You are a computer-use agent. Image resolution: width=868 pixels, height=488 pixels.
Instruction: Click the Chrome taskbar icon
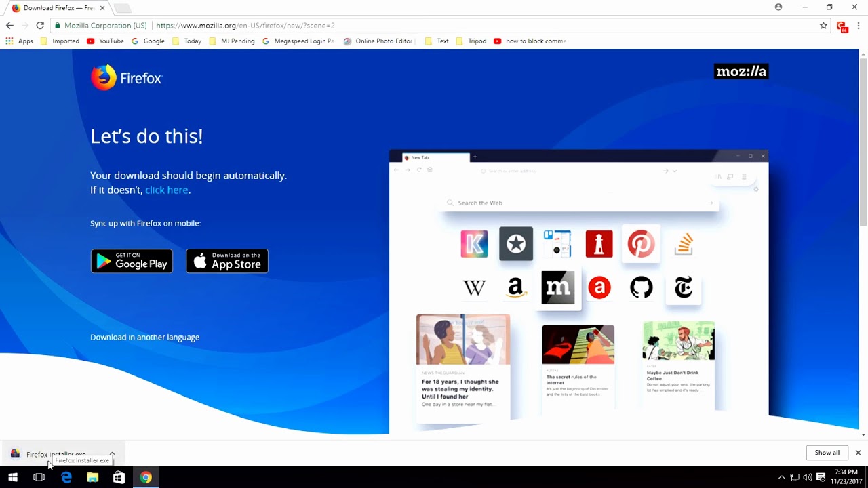coord(146,478)
